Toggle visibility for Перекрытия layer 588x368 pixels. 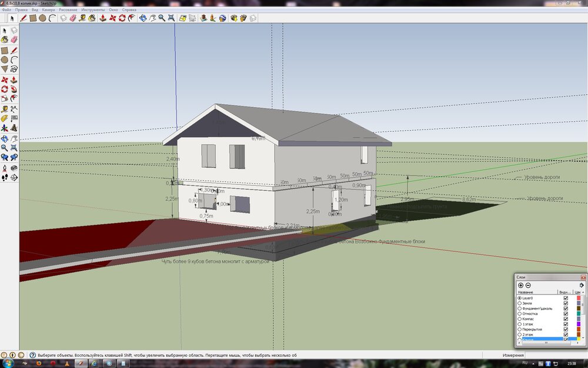click(566, 330)
